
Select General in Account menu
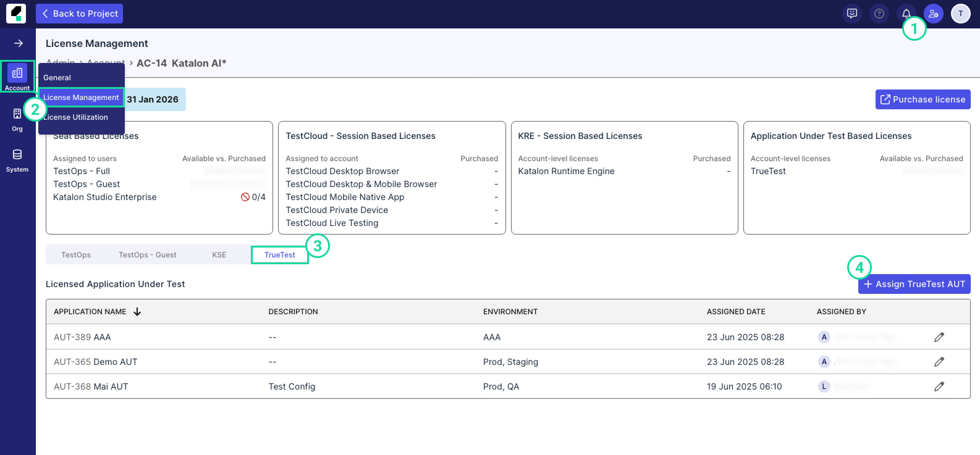pos(81,78)
